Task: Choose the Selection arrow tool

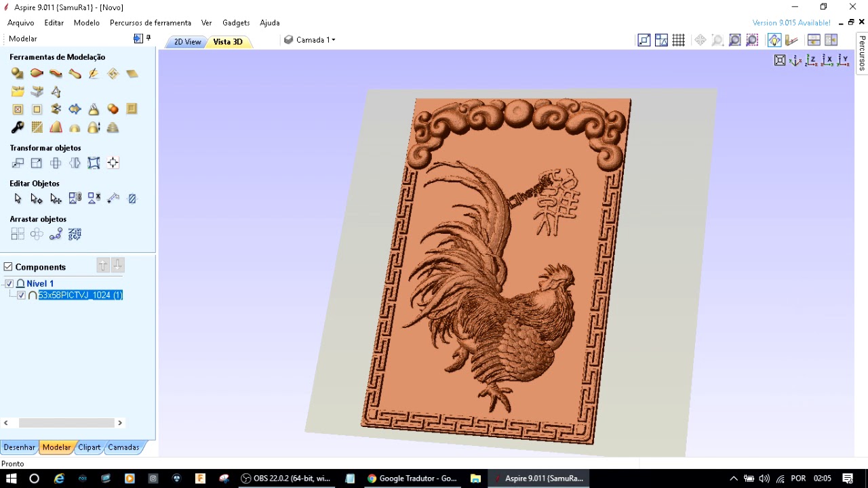Action: pos(18,199)
